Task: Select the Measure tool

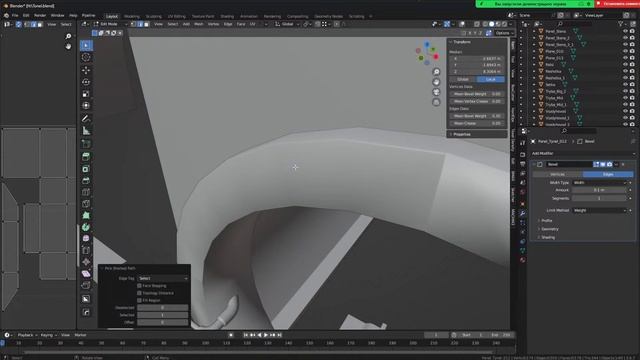Action: pyautogui.click(x=86, y=131)
